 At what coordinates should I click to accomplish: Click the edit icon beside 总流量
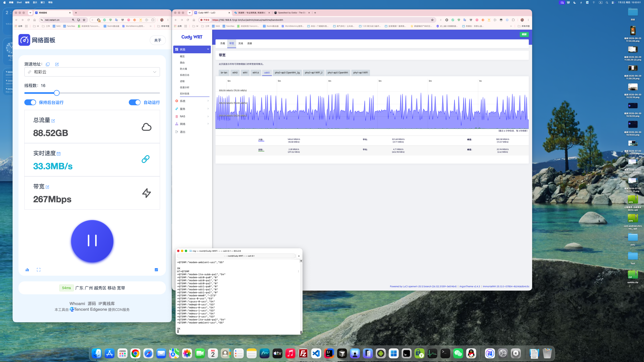pos(53,121)
